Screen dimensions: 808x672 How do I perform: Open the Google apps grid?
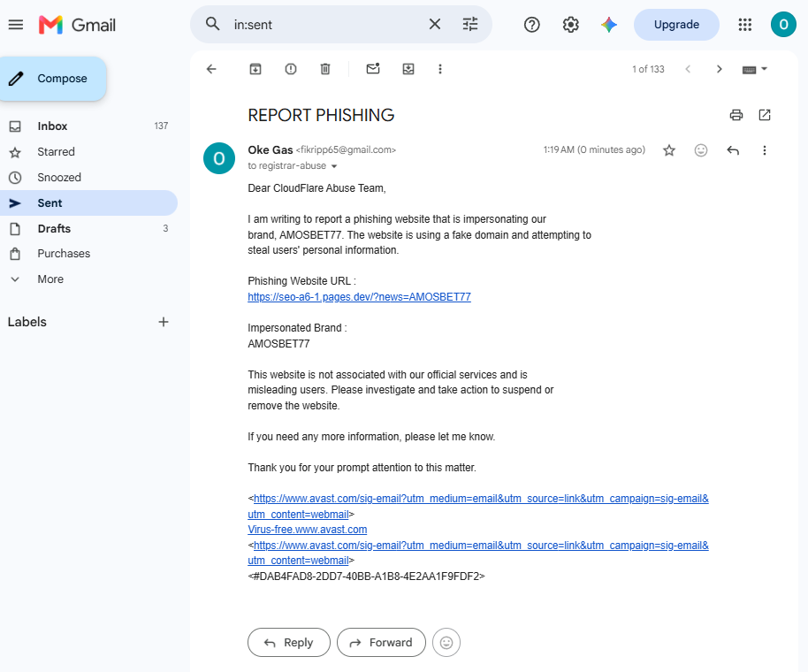click(744, 25)
